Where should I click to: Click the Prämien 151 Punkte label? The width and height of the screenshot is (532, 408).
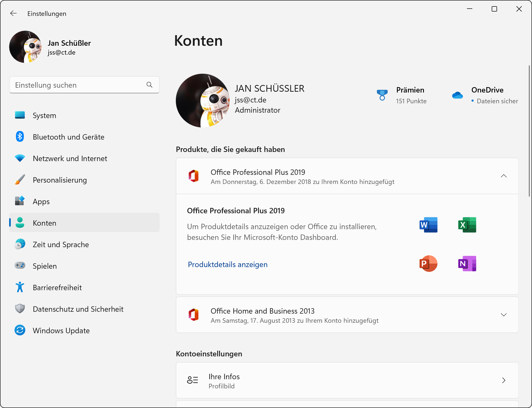tap(411, 101)
